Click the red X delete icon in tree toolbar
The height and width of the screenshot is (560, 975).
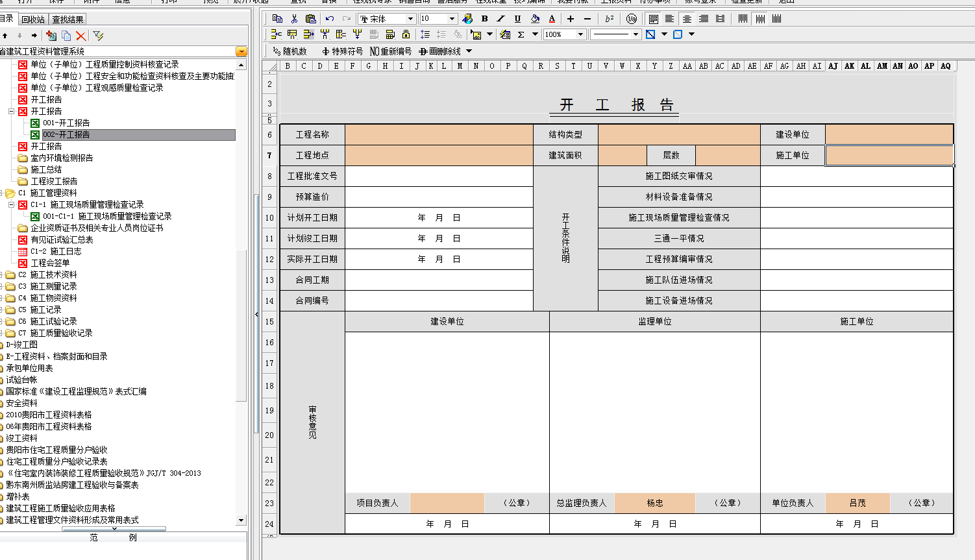pos(81,36)
